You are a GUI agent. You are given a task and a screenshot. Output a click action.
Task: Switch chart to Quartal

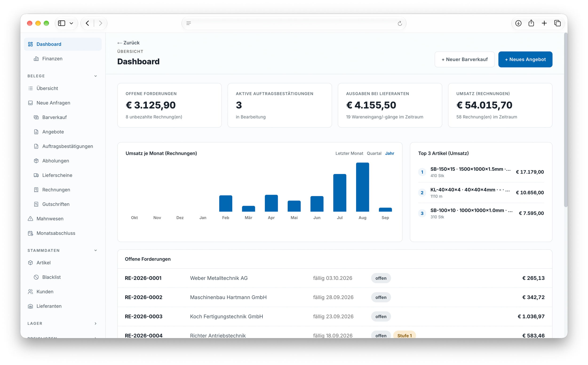(x=374, y=153)
